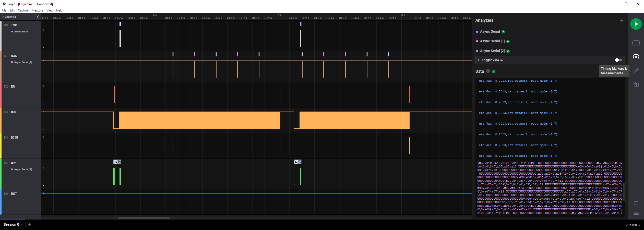Click the Analyzers panel heading
The height and width of the screenshot is (230, 644).
coord(484,20)
